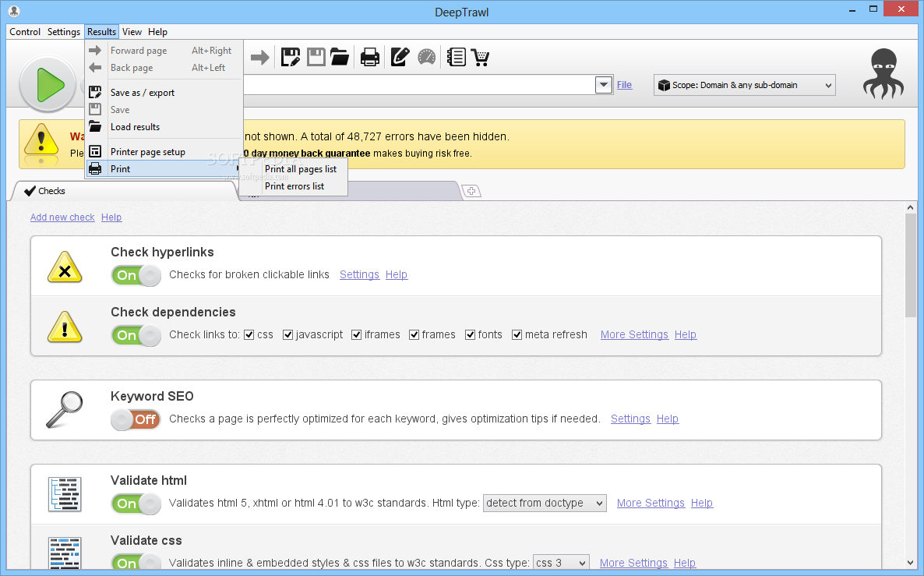The width and height of the screenshot is (924, 576).
Task: Open Scope: Domain & any sub-domain dropdown
Action: coord(744,85)
